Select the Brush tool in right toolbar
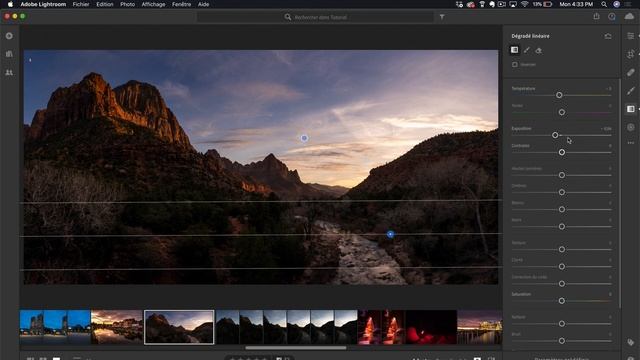Viewport: 640px width, 360px height. [631, 91]
